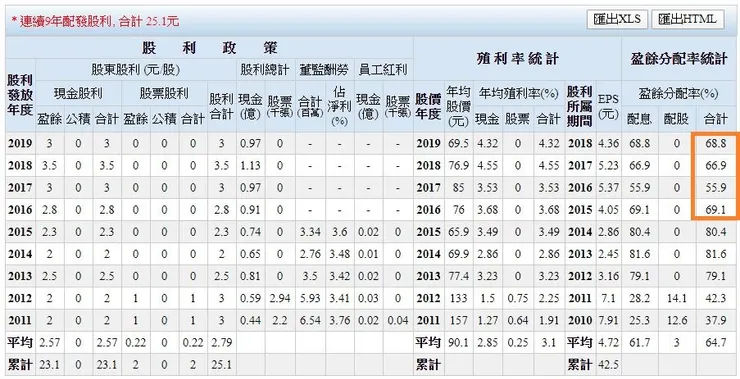Click the 股利所屬期間 column header
Screen dimensions: 740x379
click(x=580, y=106)
